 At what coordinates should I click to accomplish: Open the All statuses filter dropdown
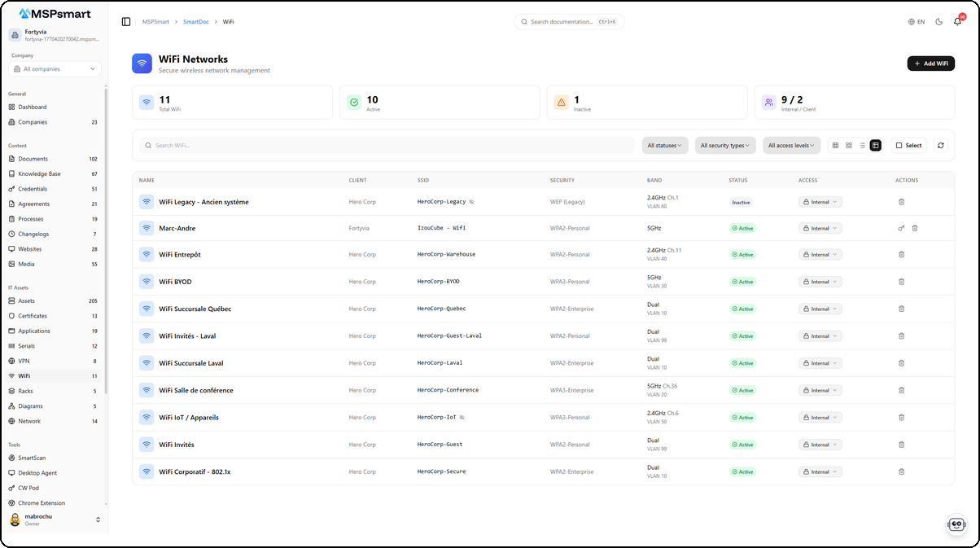pyautogui.click(x=665, y=145)
